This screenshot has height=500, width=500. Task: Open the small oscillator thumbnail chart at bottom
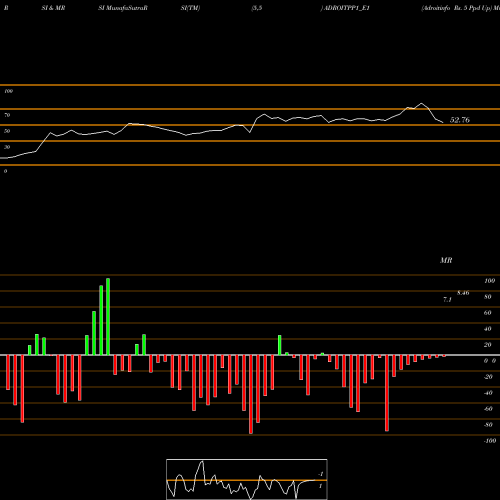(247, 479)
